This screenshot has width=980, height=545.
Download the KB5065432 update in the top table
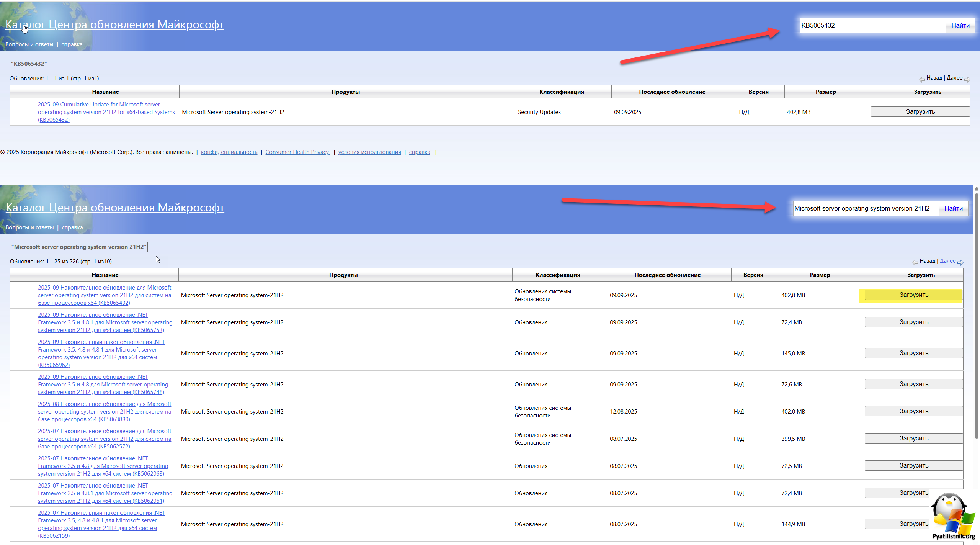pyautogui.click(x=920, y=112)
